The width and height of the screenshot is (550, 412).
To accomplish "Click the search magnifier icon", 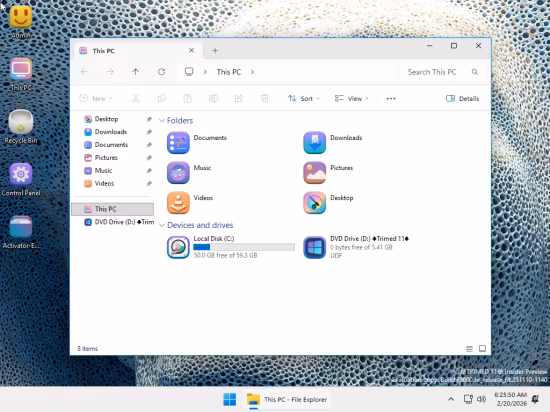I will [x=475, y=72].
